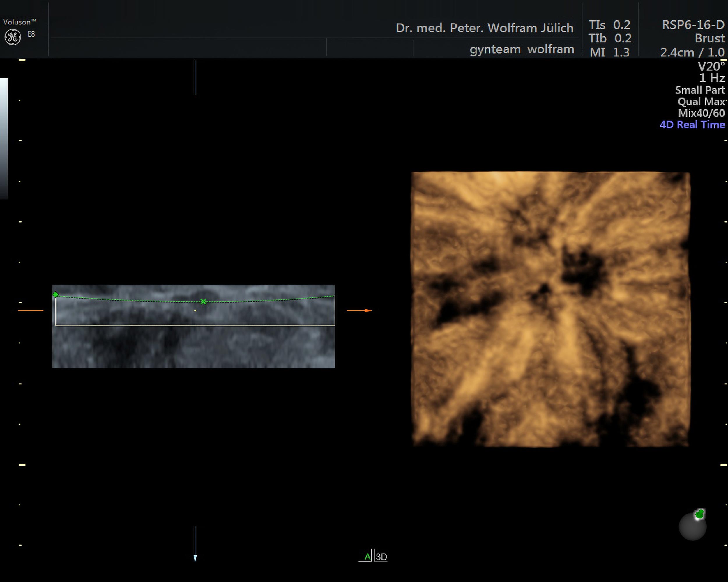Viewport: 728px width, 582px height.
Task: Click the Qual Max quality setting
Action: (701, 102)
